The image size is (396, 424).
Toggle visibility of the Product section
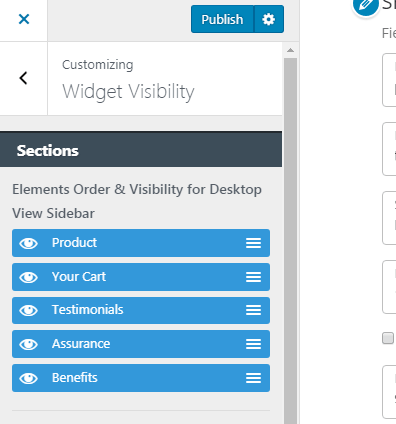pyautogui.click(x=28, y=243)
